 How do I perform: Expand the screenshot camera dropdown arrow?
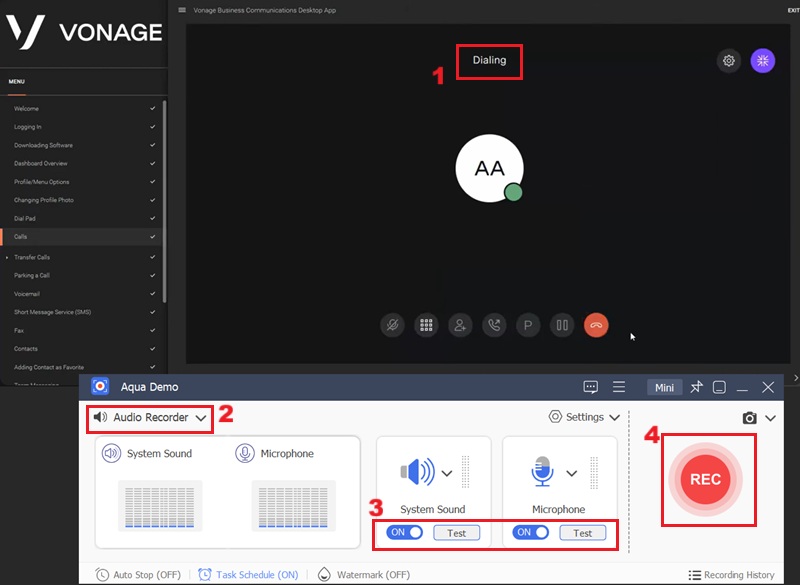coord(770,418)
